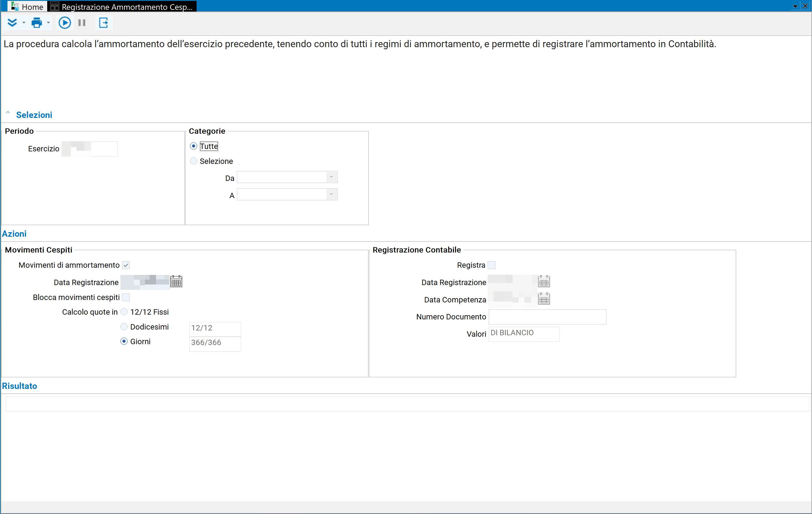Click the Risultato output box

pyautogui.click(x=408, y=404)
